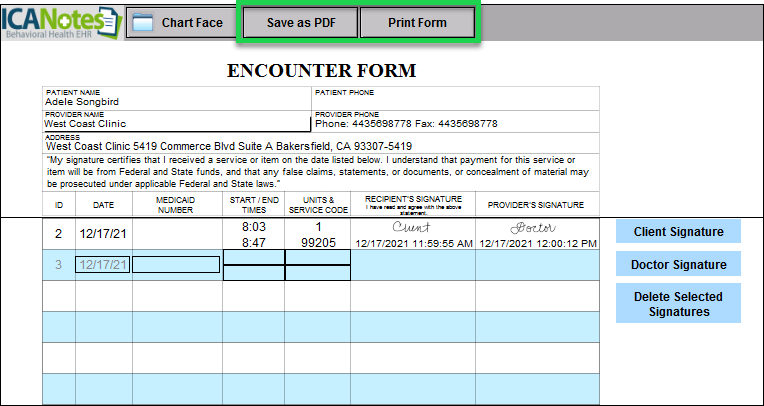Click the ICANotes logo

60,21
